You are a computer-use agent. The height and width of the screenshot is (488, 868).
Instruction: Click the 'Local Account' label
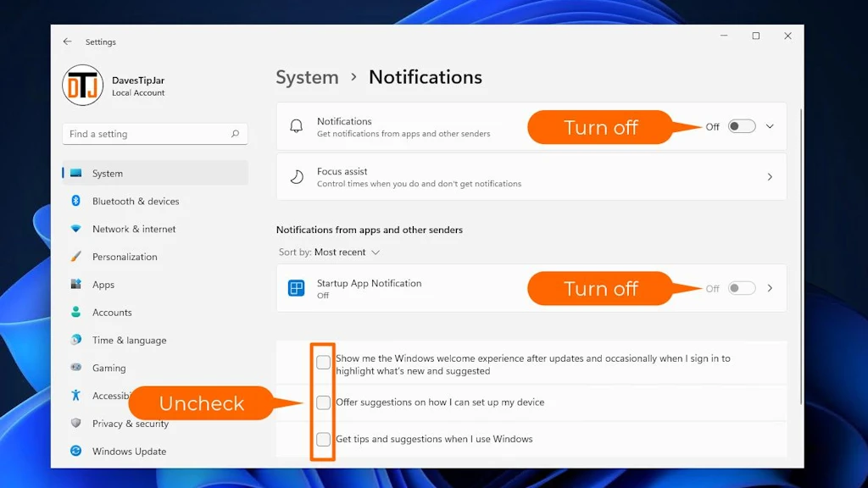(138, 93)
